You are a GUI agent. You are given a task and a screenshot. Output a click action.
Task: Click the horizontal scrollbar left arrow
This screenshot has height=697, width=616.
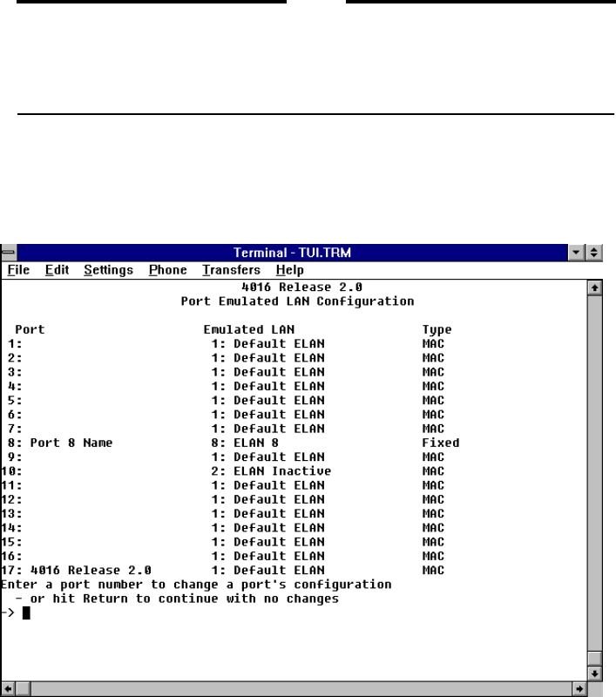[9, 688]
